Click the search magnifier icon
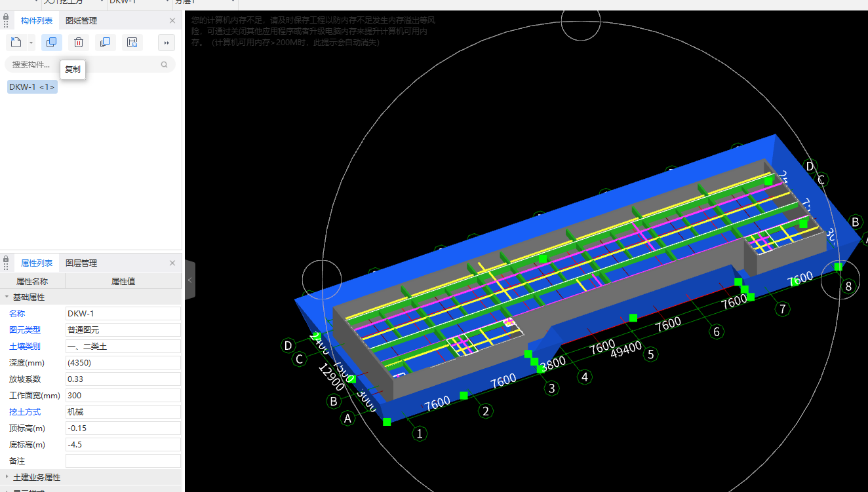The width and height of the screenshot is (868, 492). click(x=164, y=64)
